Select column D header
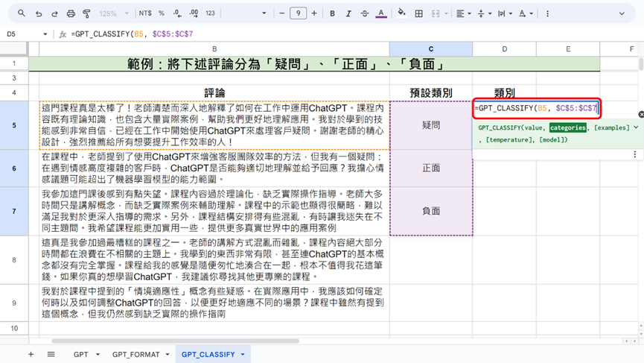 tap(504, 49)
